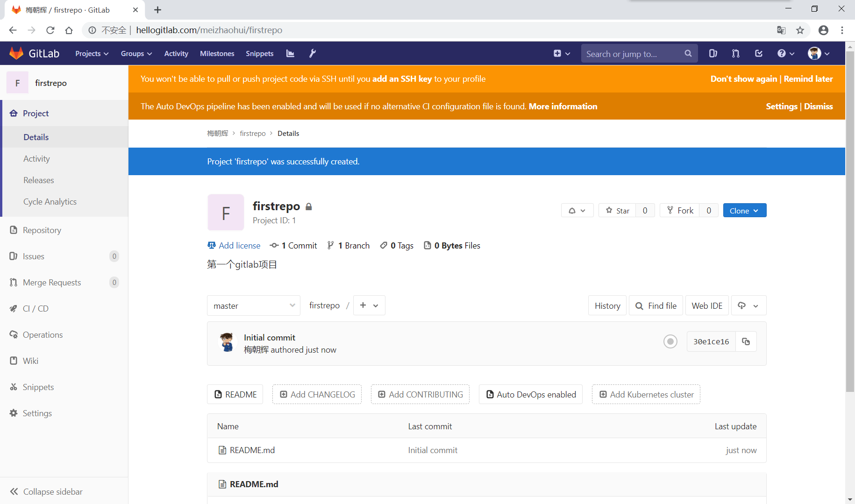View 1 Commit link
This screenshot has width=855, height=504.
point(293,245)
